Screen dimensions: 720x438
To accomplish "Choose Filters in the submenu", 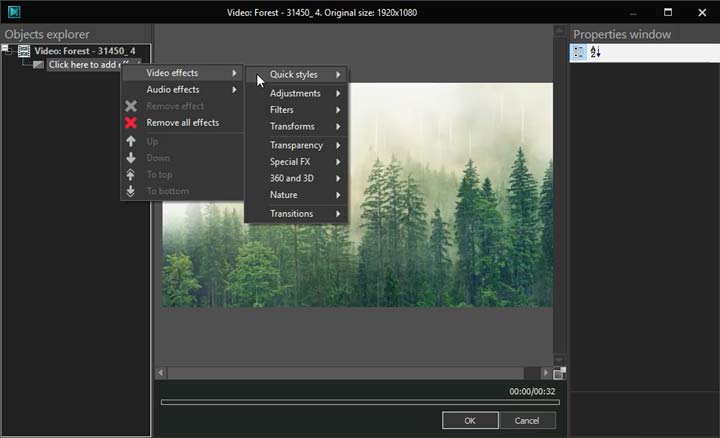I will (296, 110).
